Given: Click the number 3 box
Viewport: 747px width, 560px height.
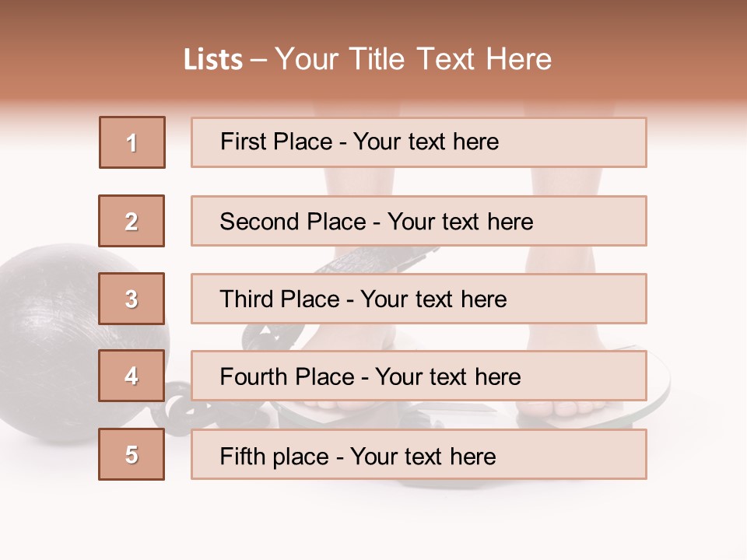Looking at the screenshot, I should click(132, 299).
